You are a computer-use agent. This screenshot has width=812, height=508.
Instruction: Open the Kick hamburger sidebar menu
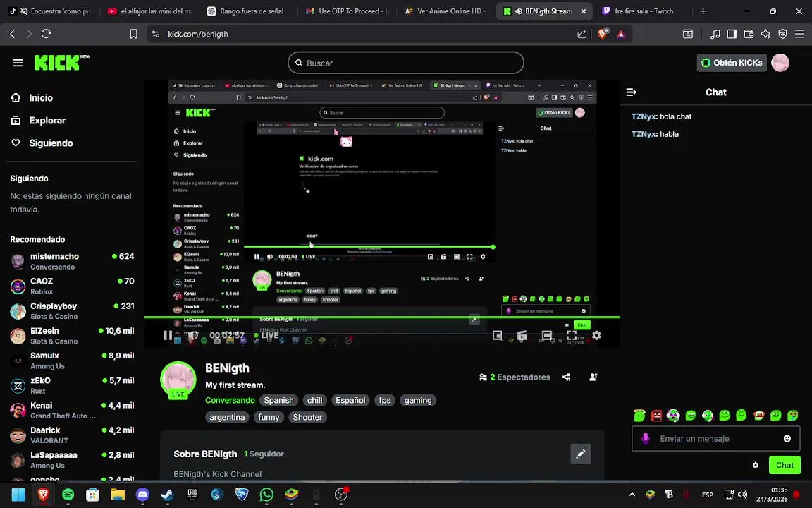[x=18, y=63]
